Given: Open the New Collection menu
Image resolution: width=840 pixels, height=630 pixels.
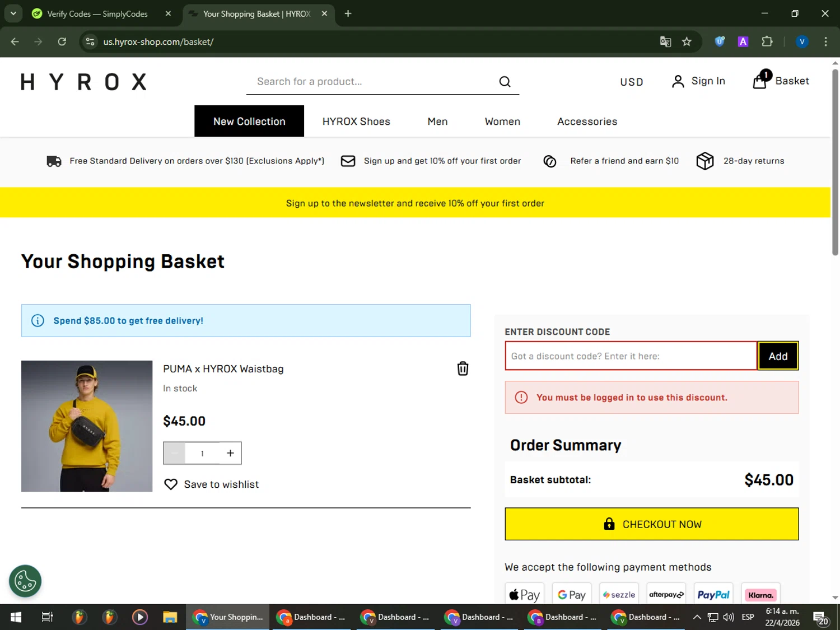Looking at the screenshot, I should [x=249, y=122].
